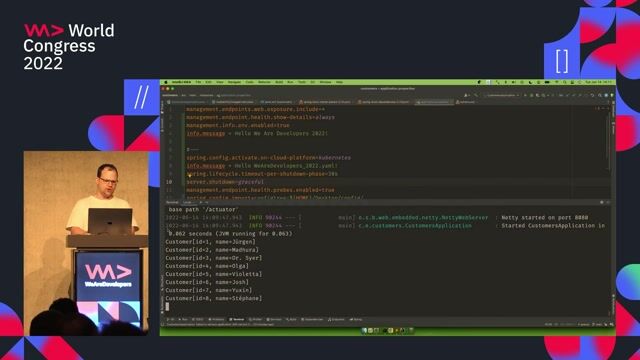Click output 'Customer[id=3, name=Dr. Syer]'

[214, 258]
